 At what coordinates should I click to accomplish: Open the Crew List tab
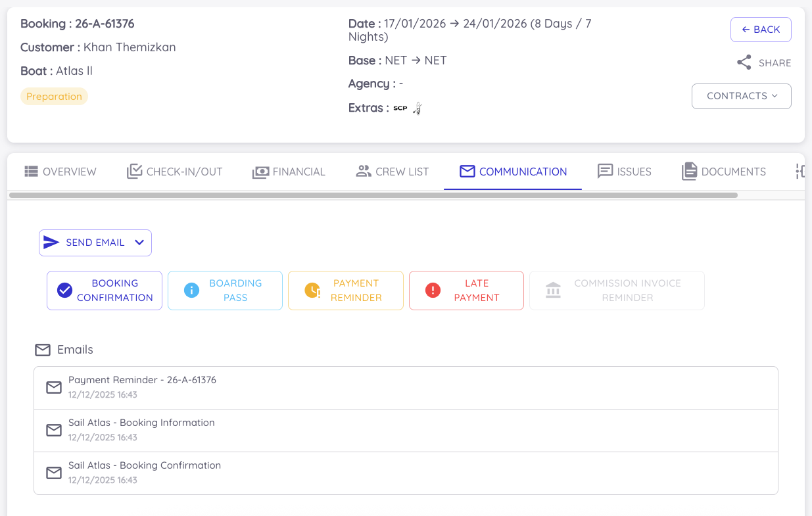[393, 172]
